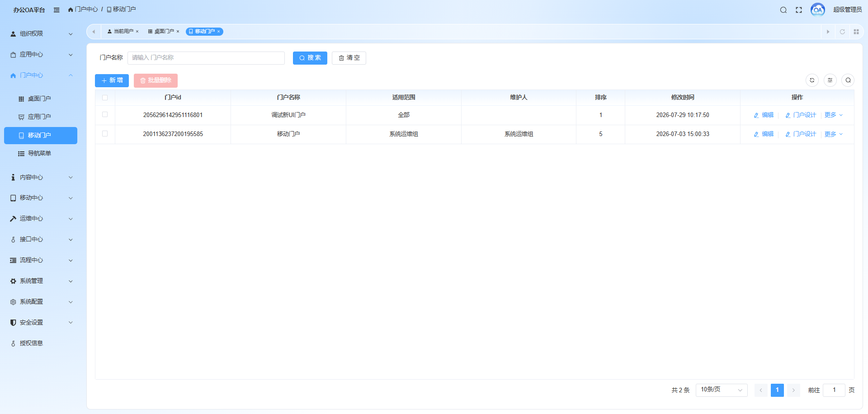Close the 桌面门户 tab
Image resolution: width=868 pixels, height=414 pixels.
(178, 32)
